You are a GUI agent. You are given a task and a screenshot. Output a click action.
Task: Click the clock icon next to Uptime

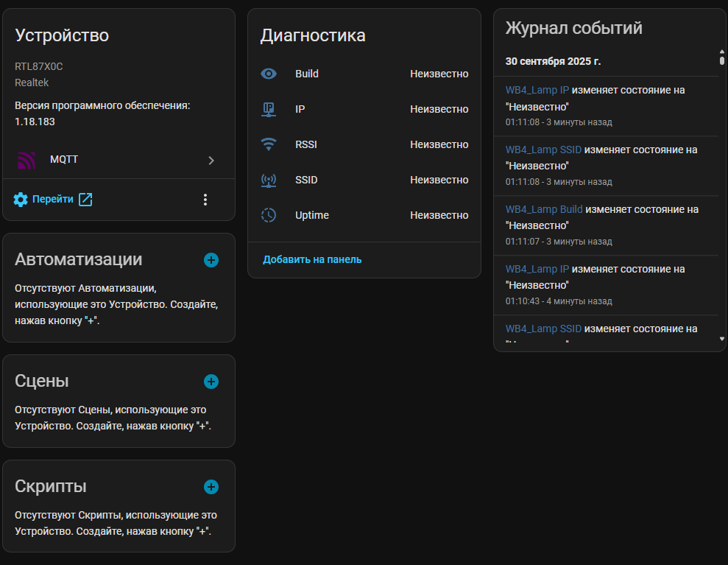[x=269, y=215]
